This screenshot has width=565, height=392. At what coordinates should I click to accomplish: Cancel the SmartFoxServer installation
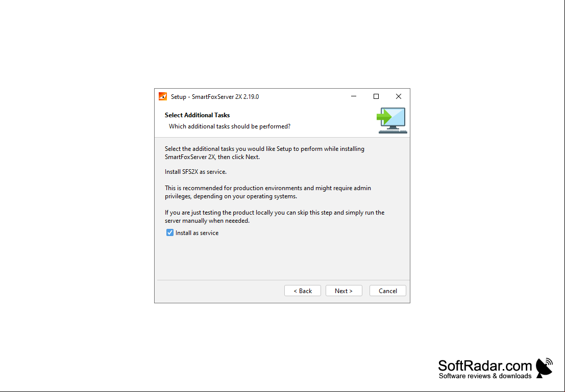pos(388,291)
